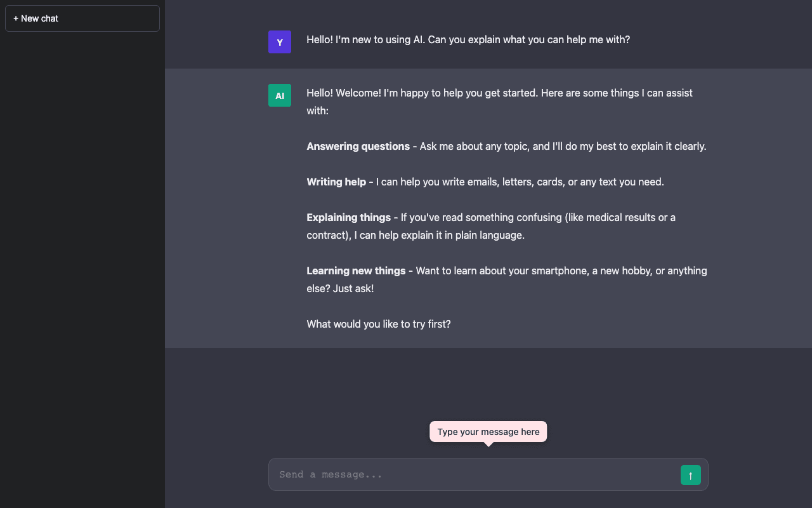Click the AI avatar on the welcome reply
This screenshot has height=508, width=812.
pos(280,95)
